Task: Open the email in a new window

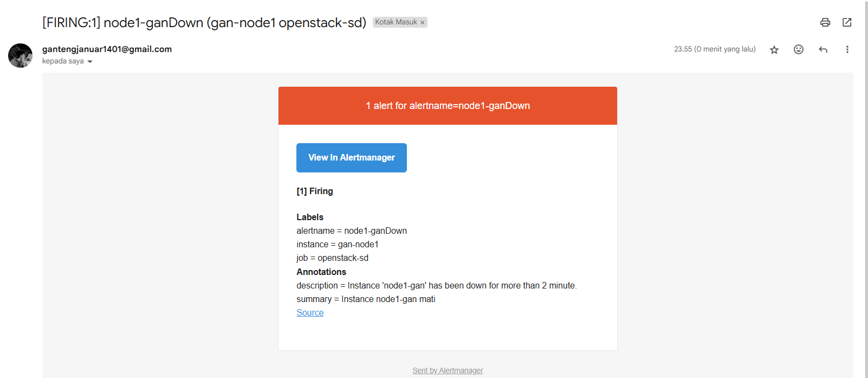Action: 847,22
